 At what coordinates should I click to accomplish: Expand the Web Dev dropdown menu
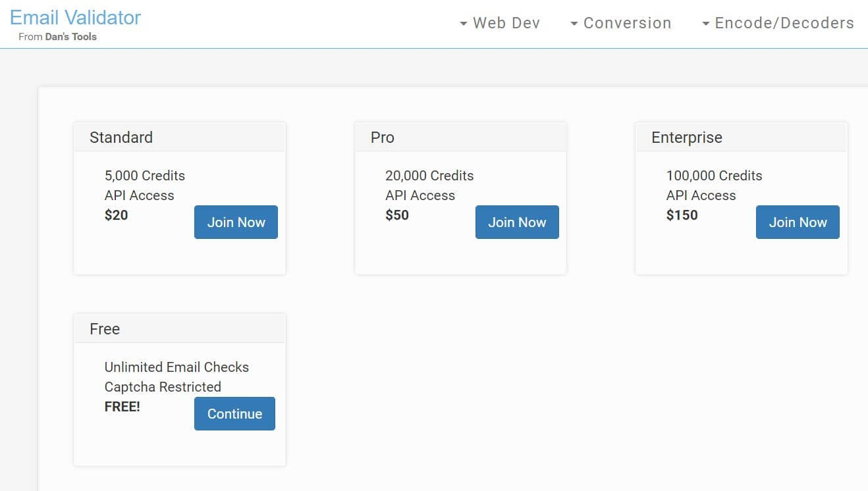[506, 23]
